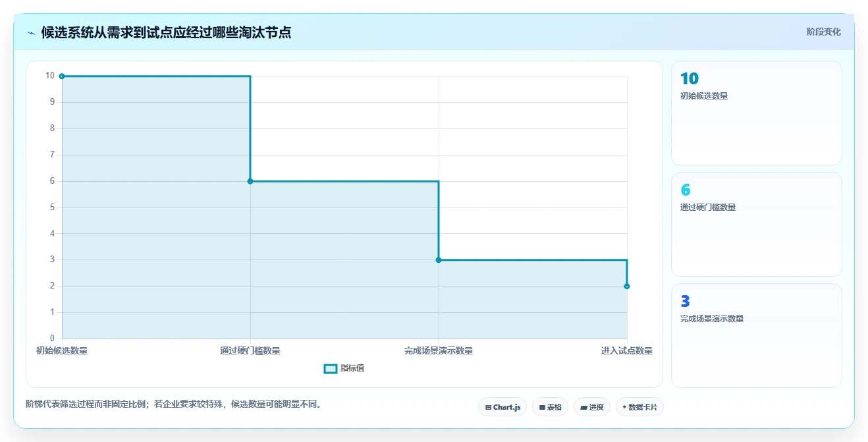Click the data point at 进入试点数量
This screenshot has height=442, width=868.
click(627, 286)
